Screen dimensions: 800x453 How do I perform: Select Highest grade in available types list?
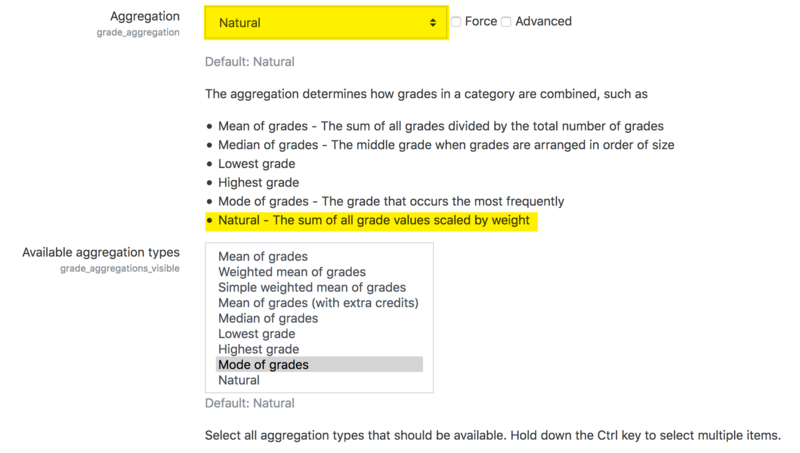pyautogui.click(x=259, y=349)
